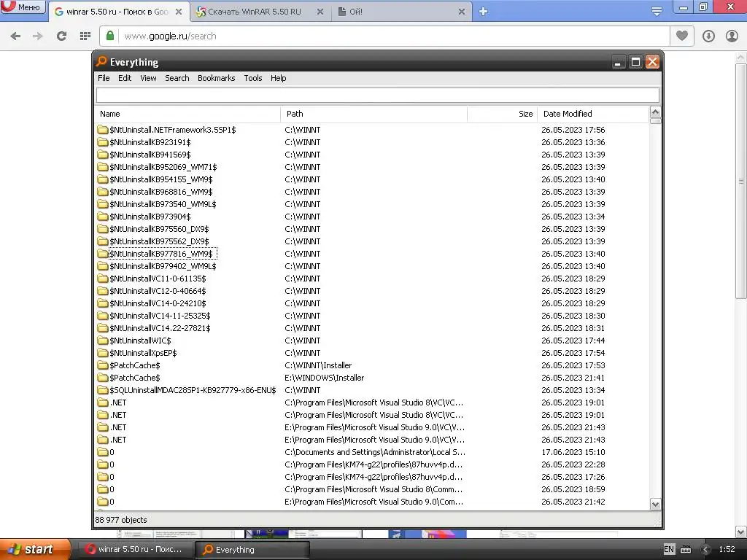Sort results by the Path column
This screenshot has height=560, width=747.
click(374, 114)
